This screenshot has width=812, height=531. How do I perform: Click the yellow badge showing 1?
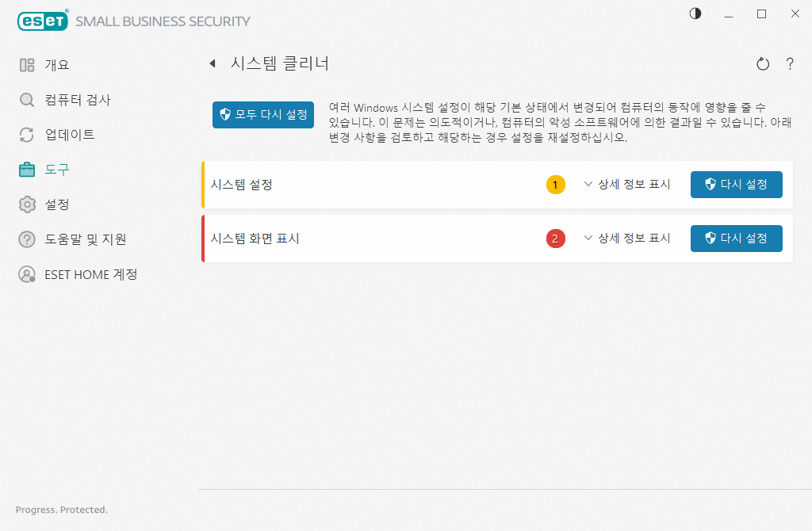(556, 185)
